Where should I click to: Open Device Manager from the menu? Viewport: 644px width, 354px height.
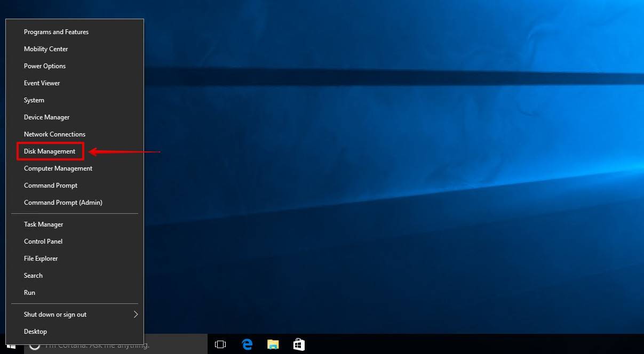(46, 117)
